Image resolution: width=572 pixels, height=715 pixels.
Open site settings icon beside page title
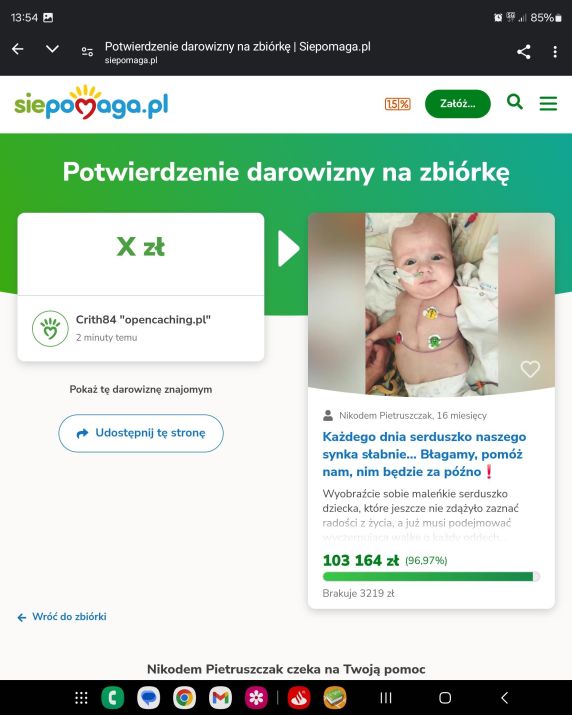coord(87,52)
